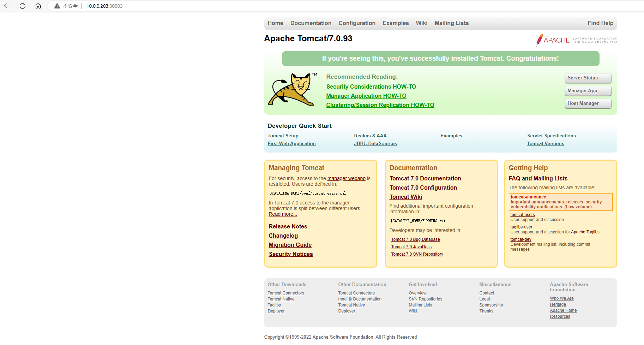Viewport: 644px width, 345px height.
Task: Open the JDBC DataSources link
Action: pyautogui.click(x=375, y=144)
